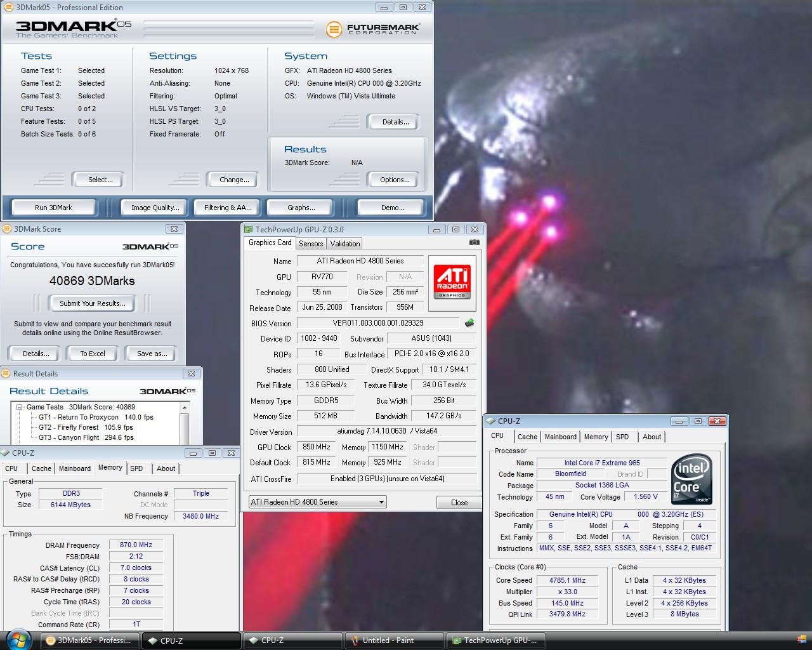Click the Close button in GPU-Z
The height and width of the screenshot is (650, 812).
pos(459,502)
